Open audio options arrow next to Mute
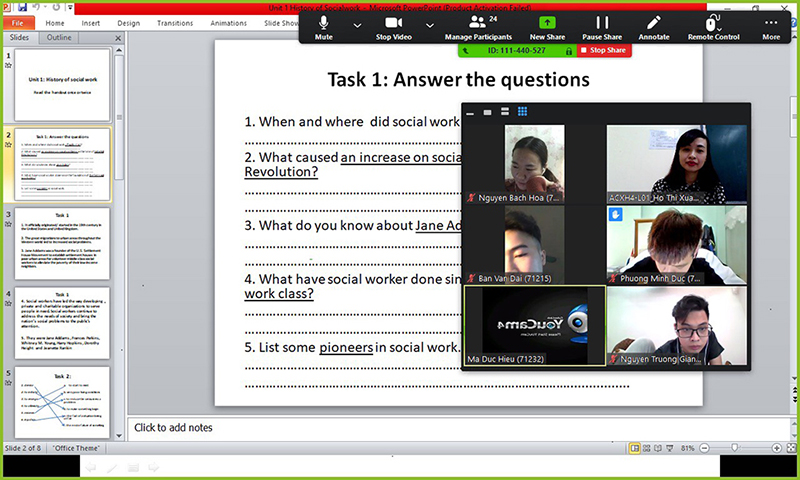Viewport: 800px width, 480px height. pyautogui.click(x=357, y=24)
